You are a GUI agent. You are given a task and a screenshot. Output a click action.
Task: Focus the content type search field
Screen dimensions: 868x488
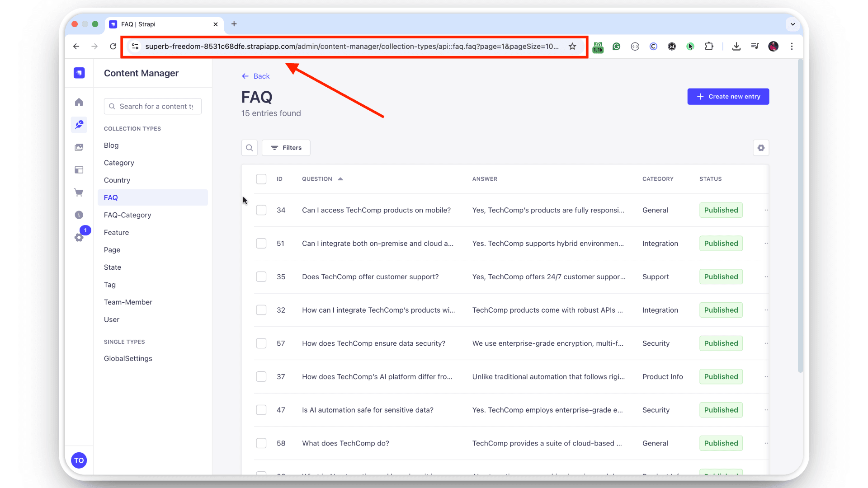(153, 107)
